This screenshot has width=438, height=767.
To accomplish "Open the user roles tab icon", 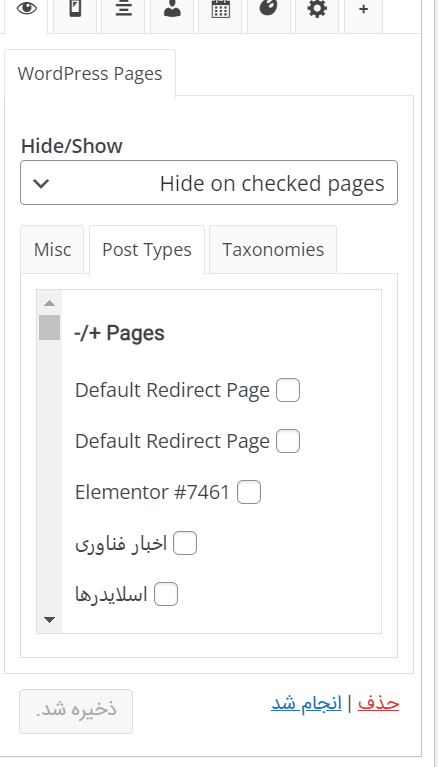I will tap(172, 9).
